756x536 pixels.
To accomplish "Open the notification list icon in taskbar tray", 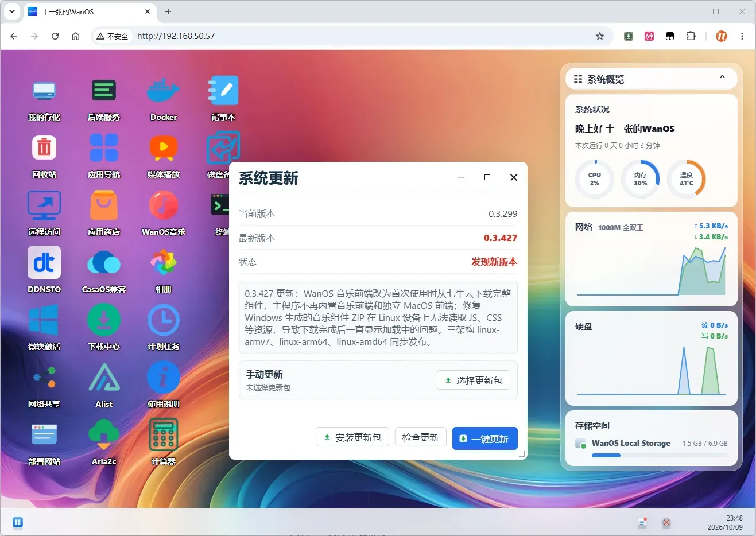I will [x=643, y=523].
